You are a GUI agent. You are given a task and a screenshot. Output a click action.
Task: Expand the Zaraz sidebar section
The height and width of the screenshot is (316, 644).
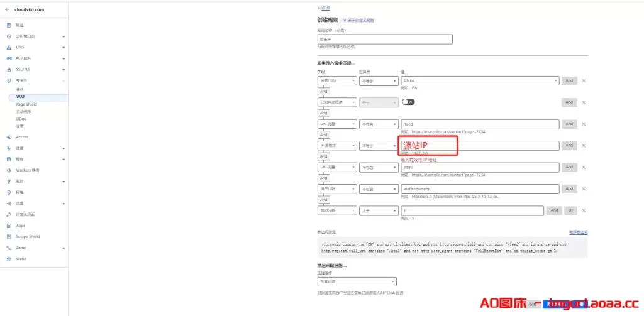64,248
